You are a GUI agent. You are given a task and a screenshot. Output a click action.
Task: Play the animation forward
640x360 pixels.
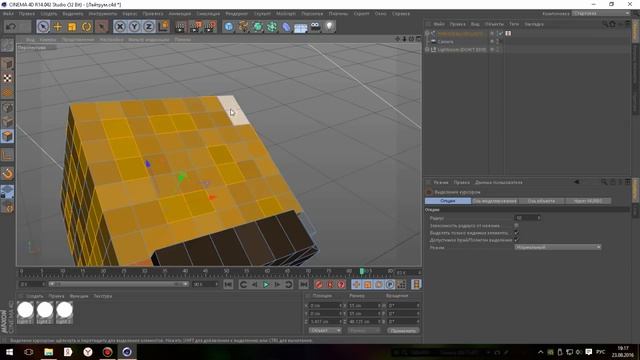tap(266, 284)
